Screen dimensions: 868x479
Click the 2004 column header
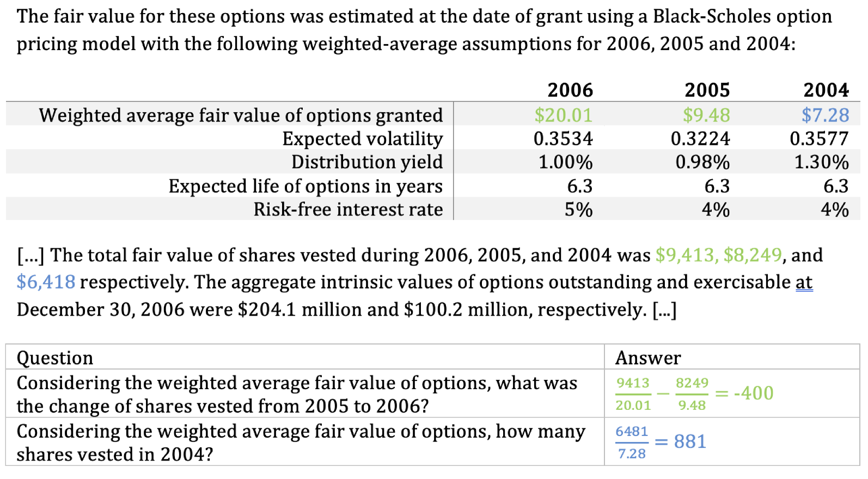[826, 90]
